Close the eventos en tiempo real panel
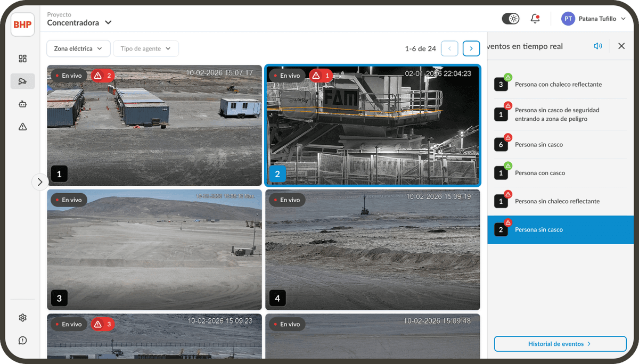This screenshot has height=364, width=639. pyautogui.click(x=621, y=46)
